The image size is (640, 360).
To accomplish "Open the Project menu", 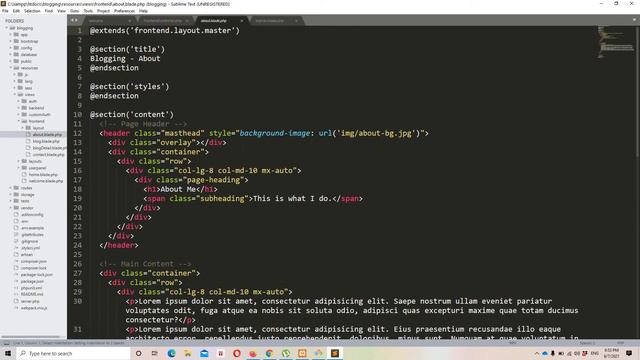I will (103, 11).
